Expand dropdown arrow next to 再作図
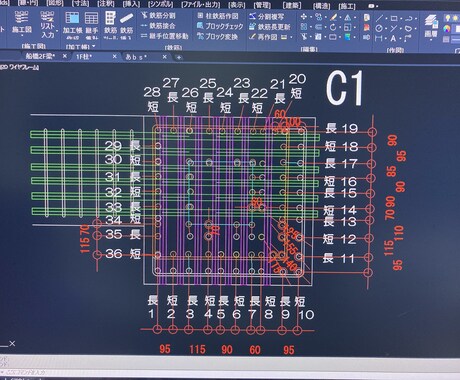The image size is (460, 380). tap(291, 37)
